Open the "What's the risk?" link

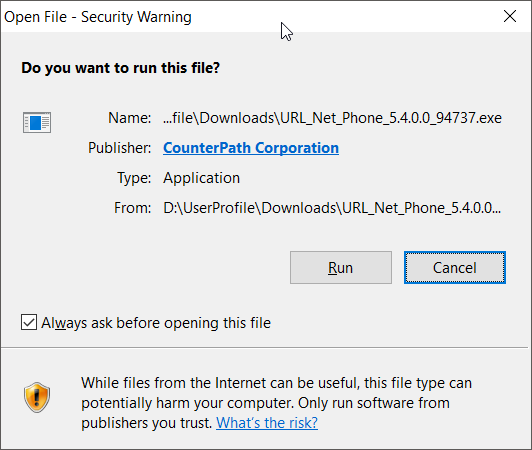267,423
